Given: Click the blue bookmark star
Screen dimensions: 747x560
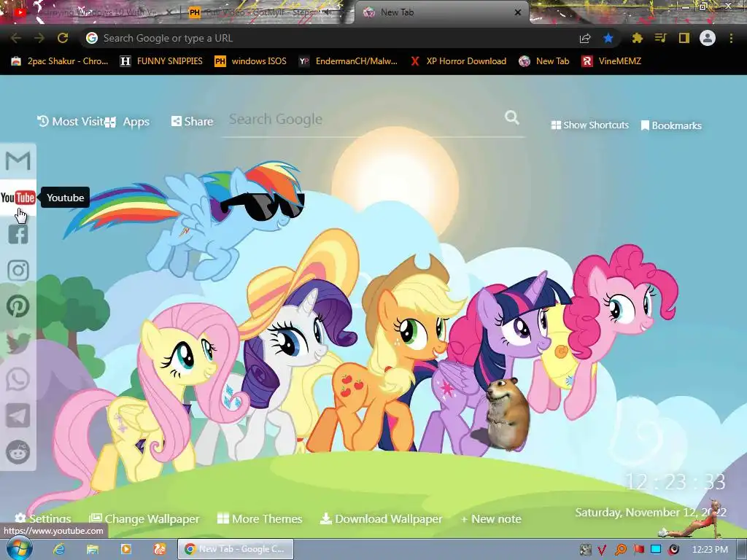Looking at the screenshot, I should 608,38.
